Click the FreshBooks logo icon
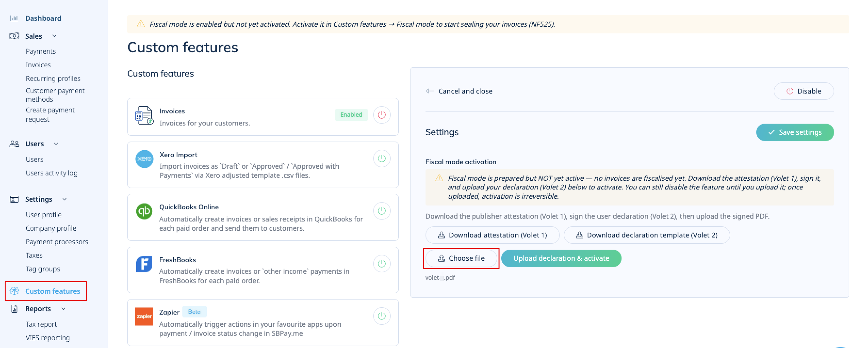Viewport: 868px width, 348px height. point(144,264)
